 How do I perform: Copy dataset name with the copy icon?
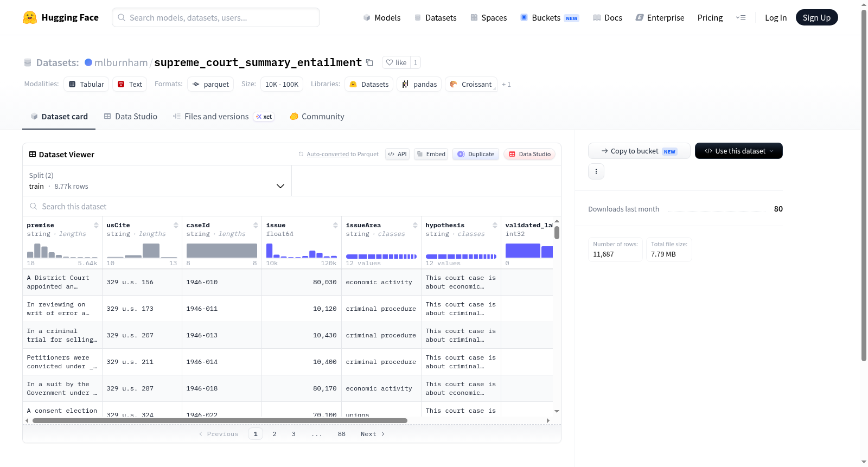coord(369,62)
